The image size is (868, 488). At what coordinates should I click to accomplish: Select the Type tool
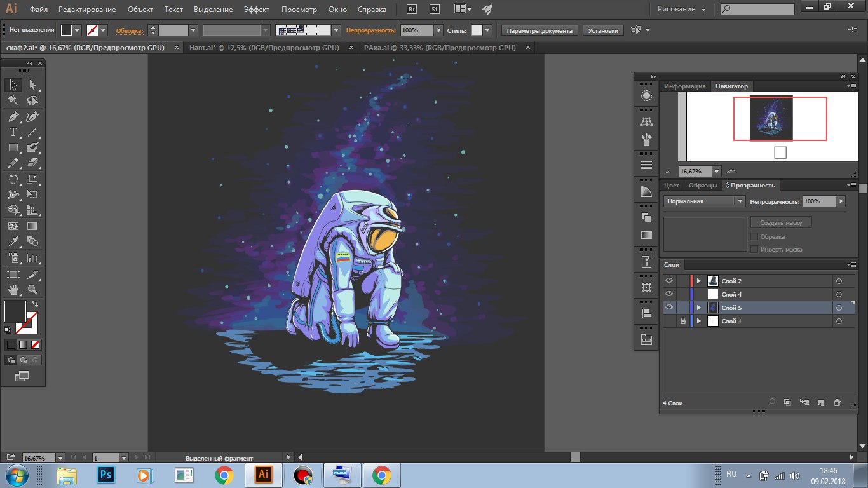tap(13, 132)
